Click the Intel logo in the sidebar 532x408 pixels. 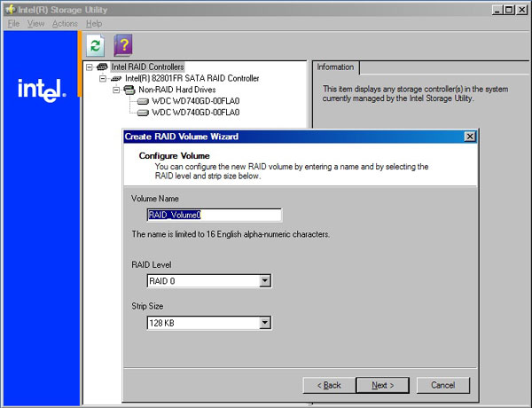(x=42, y=90)
